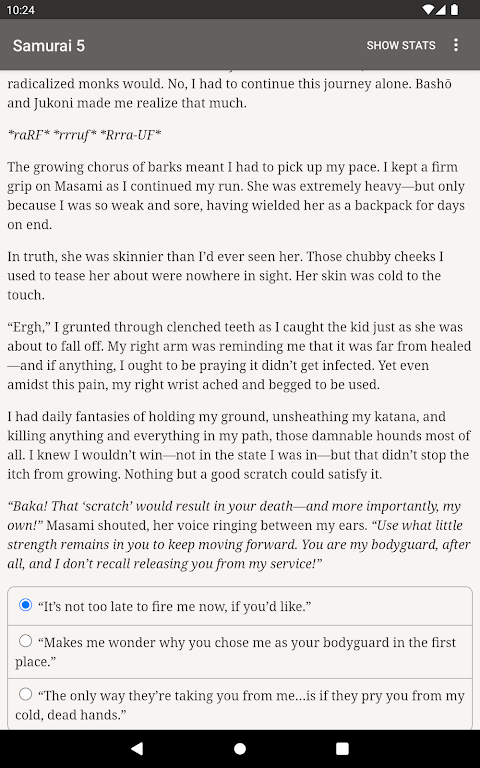Click the 10:24 clock in the status bar
The width and height of the screenshot is (480, 768).
[x=21, y=10]
